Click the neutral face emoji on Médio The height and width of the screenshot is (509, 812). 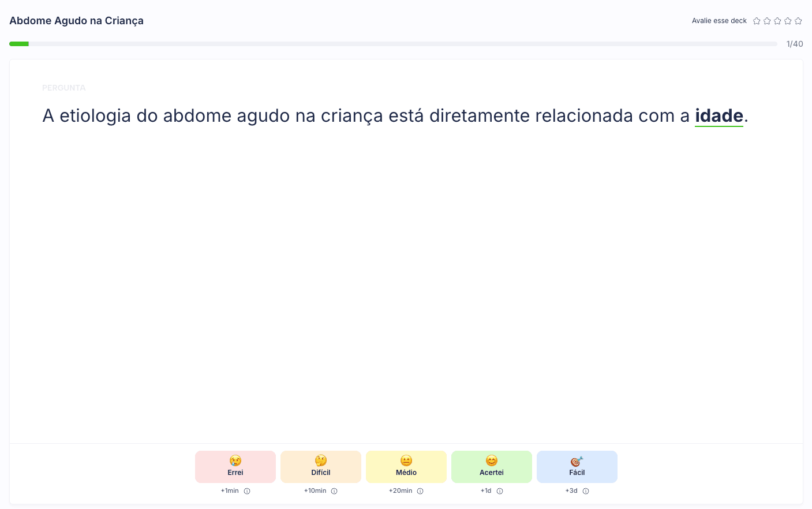coord(406,461)
